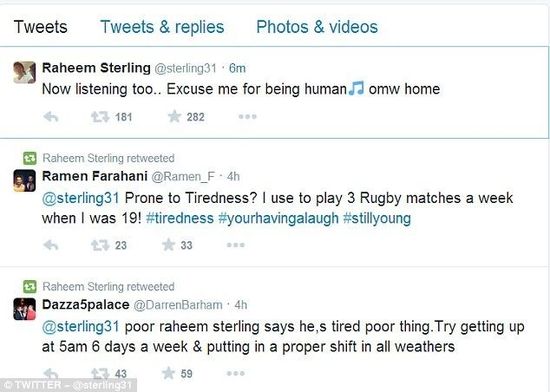
Task: Retweet Dazza5palace's tweet with 43 retweets
Action: click(x=100, y=373)
